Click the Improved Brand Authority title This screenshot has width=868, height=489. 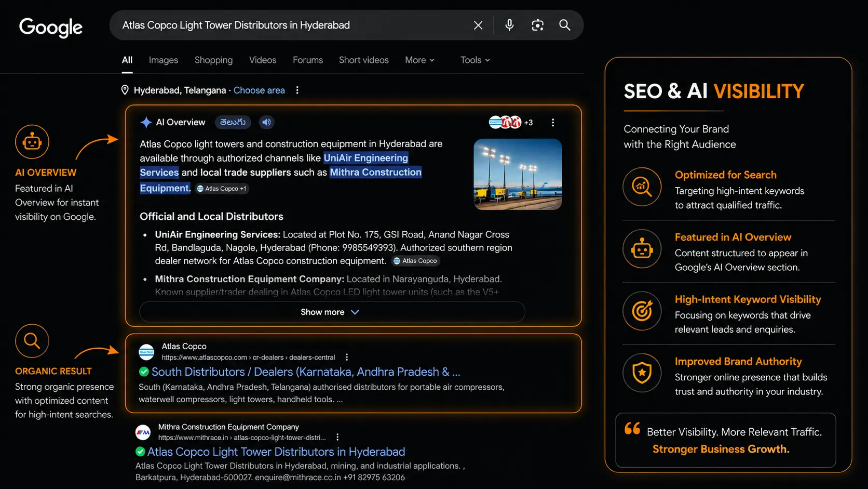pyautogui.click(x=738, y=362)
